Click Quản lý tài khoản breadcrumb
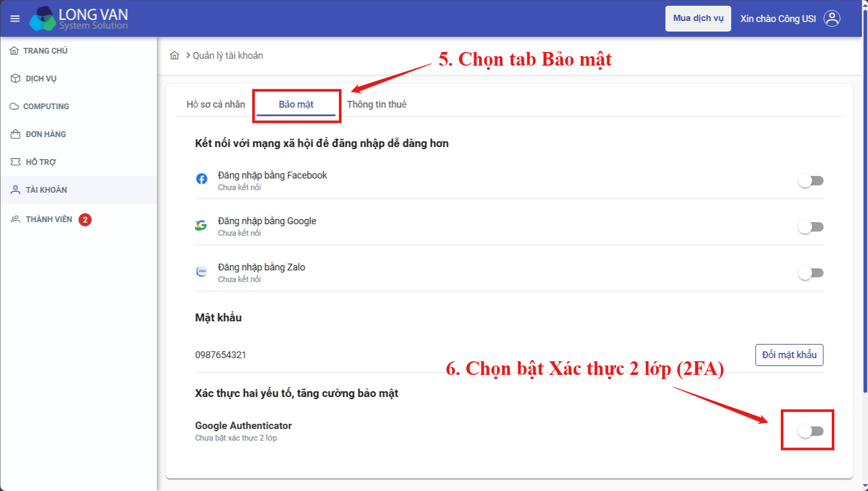Screen dimensions: 868x491 click(x=228, y=56)
